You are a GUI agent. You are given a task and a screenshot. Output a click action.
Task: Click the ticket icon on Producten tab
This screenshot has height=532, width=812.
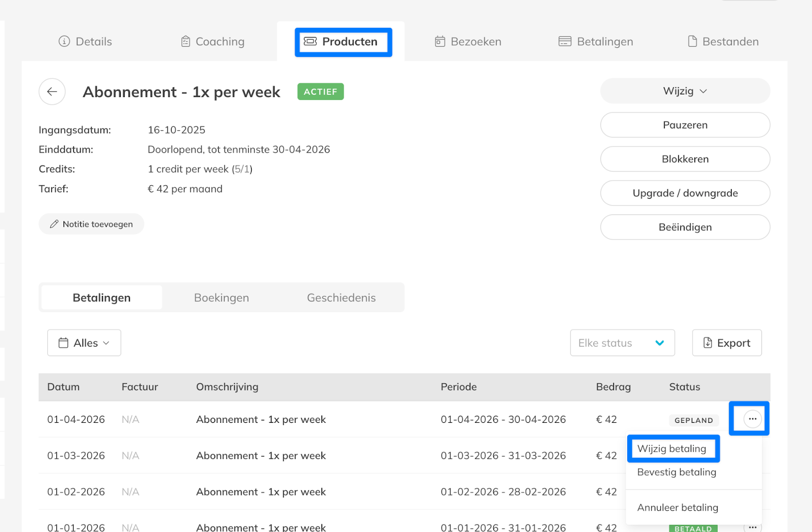310,42
